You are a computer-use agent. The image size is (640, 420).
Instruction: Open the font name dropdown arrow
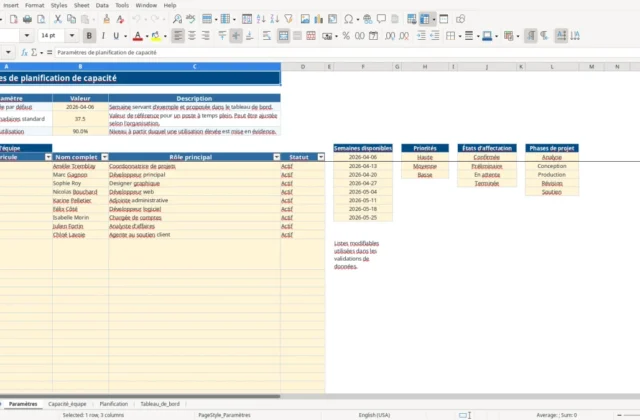(x=27, y=36)
